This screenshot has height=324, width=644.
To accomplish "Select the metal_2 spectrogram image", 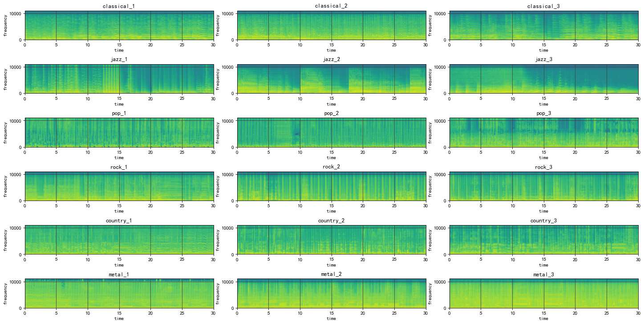I will click(x=331, y=294).
